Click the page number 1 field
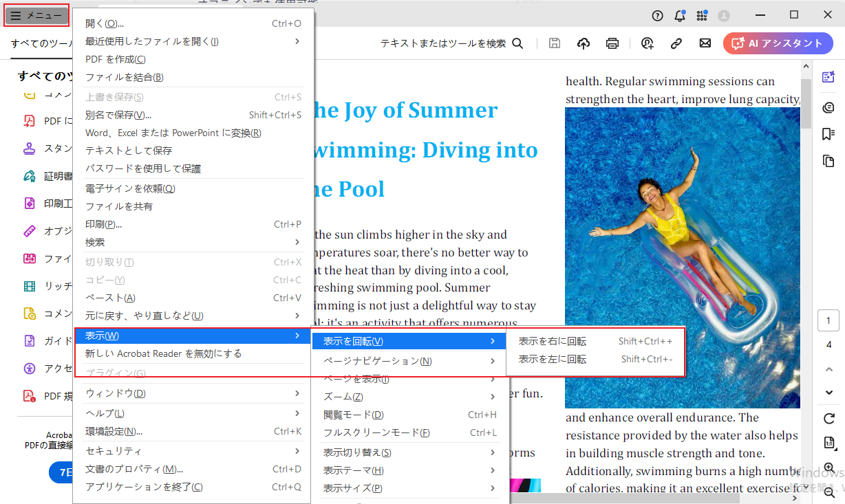Viewport: 845px width, 504px height. point(828,321)
